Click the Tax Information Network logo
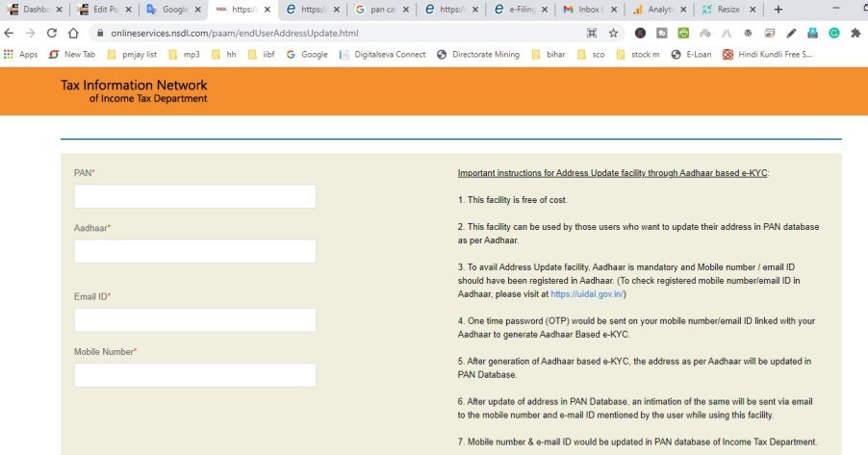The width and height of the screenshot is (868, 455). pyautogui.click(x=134, y=91)
